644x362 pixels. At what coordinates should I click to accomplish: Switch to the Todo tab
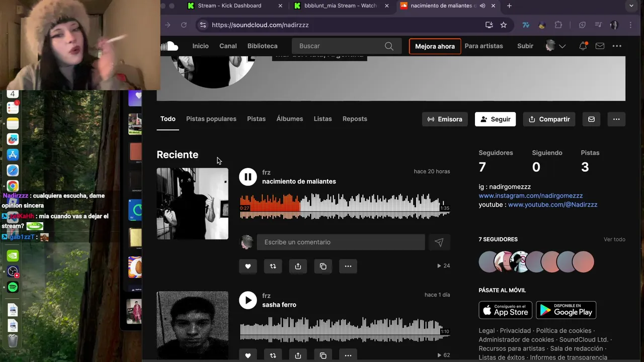point(168,119)
